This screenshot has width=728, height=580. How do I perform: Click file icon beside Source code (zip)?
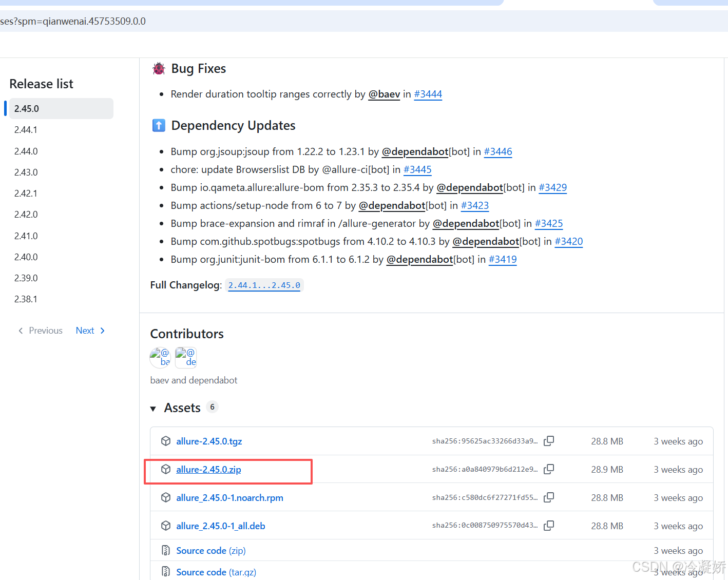166,550
